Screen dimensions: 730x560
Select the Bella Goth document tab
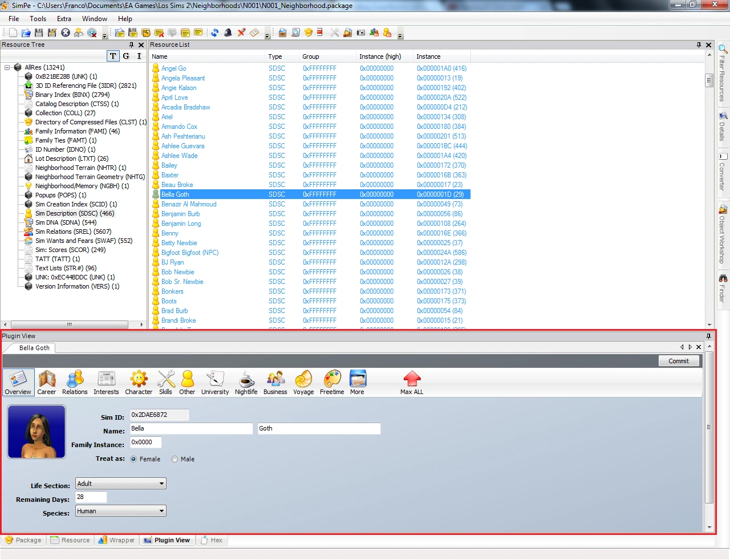coord(31,348)
